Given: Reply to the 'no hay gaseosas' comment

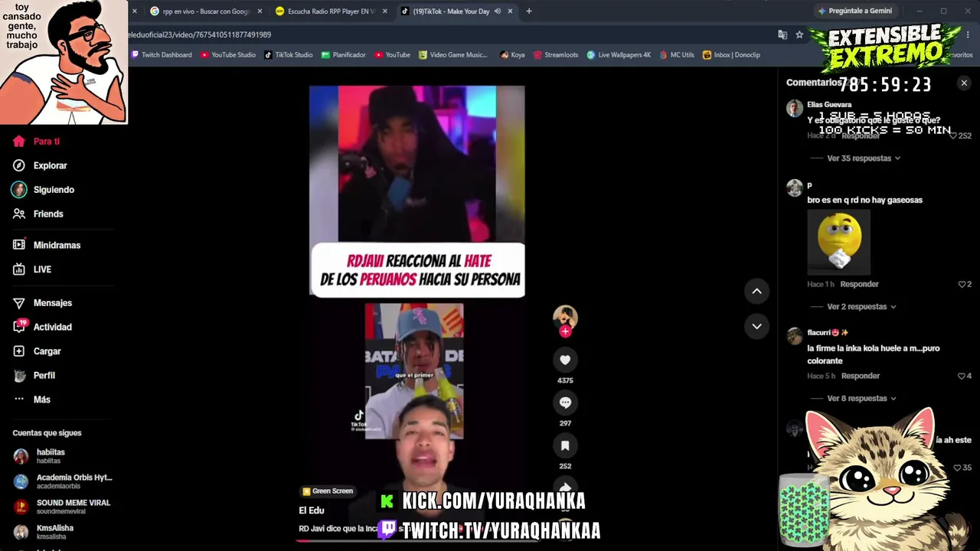Looking at the screenshot, I should pyautogui.click(x=859, y=284).
